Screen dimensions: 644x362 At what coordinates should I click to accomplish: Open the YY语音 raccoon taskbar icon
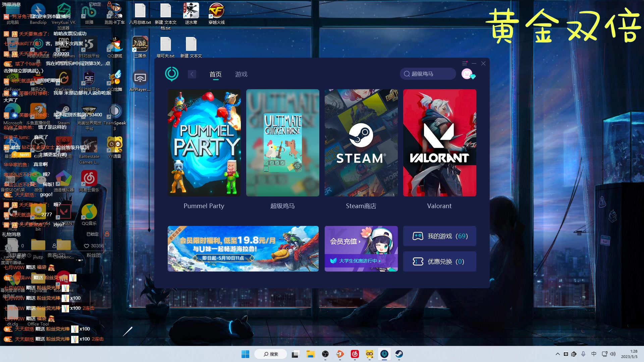[x=370, y=354]
